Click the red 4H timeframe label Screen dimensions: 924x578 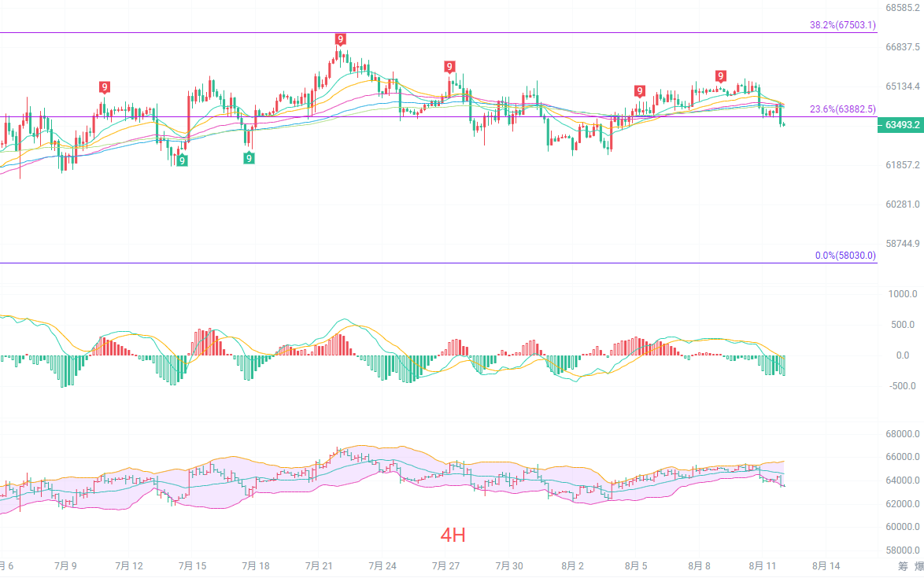(x=453, y=535)
